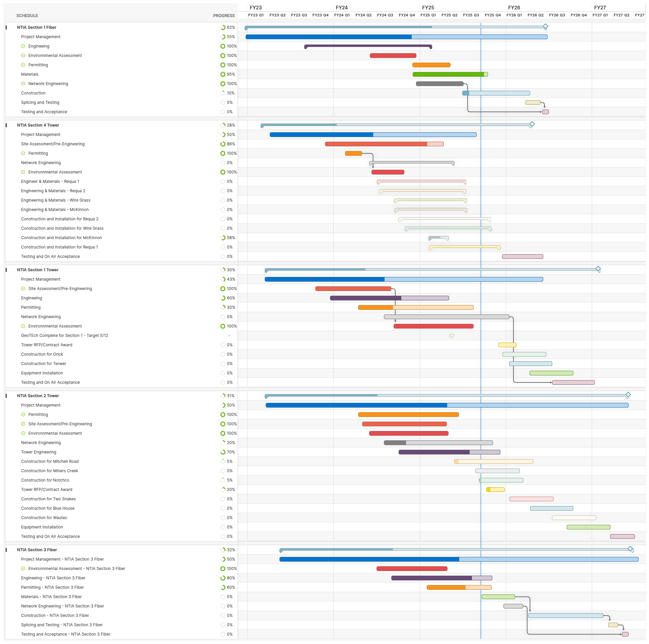Viewport: 649px width, 644px height.
Task: Collapse the NTIA Section 1 Fiber group
Action: click(x=6, y=27)
